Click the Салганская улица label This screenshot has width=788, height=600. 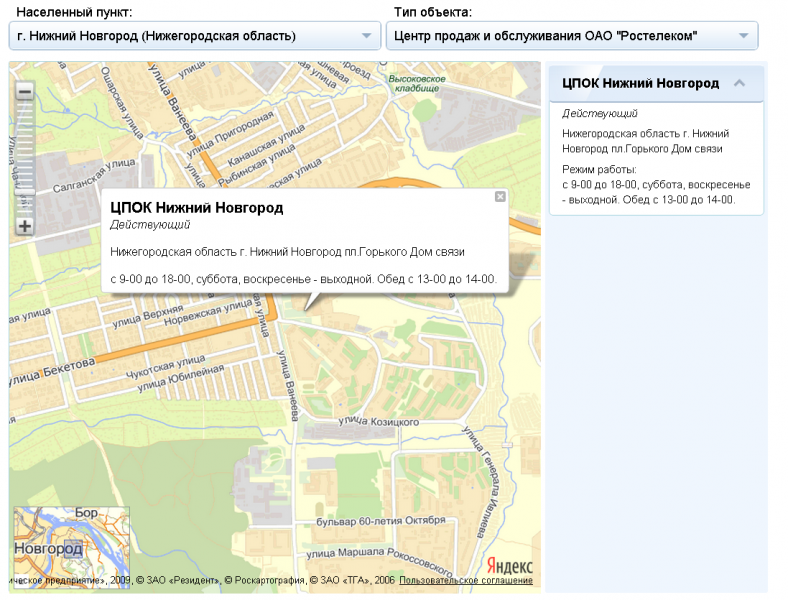pyautogui.click(x=94, y=175)
